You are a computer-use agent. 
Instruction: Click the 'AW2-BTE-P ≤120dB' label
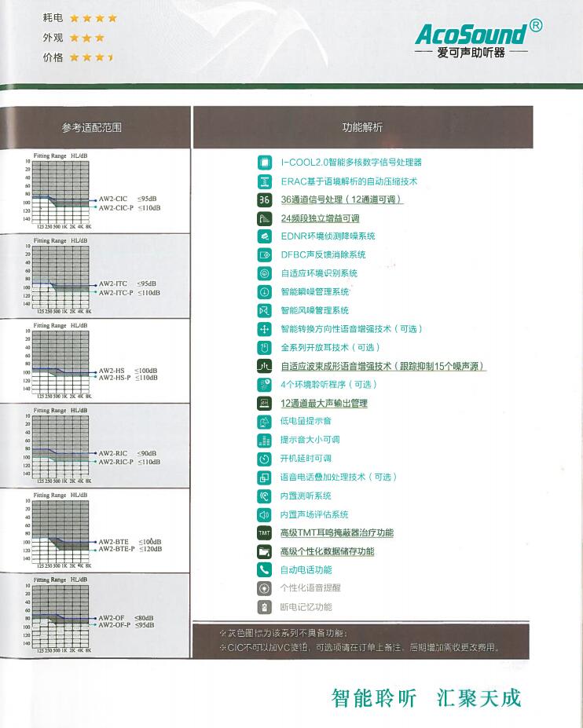click(x=130, y=549)
